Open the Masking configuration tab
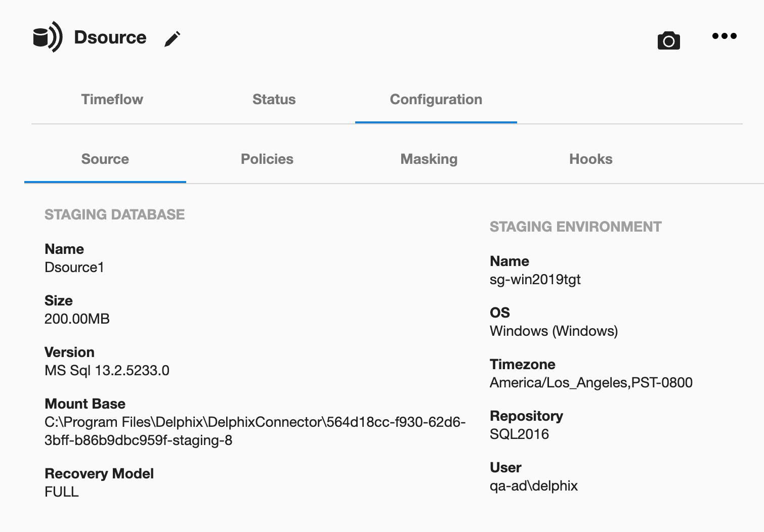The image size is (764, 532). pos(429,159)
